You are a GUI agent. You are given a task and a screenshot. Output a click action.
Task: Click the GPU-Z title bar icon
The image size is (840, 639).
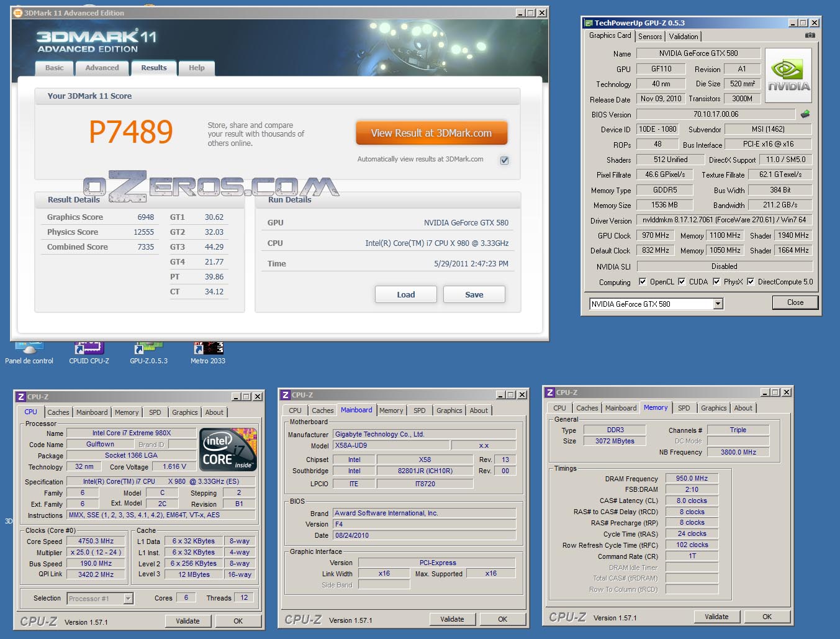tap(588, 23)
